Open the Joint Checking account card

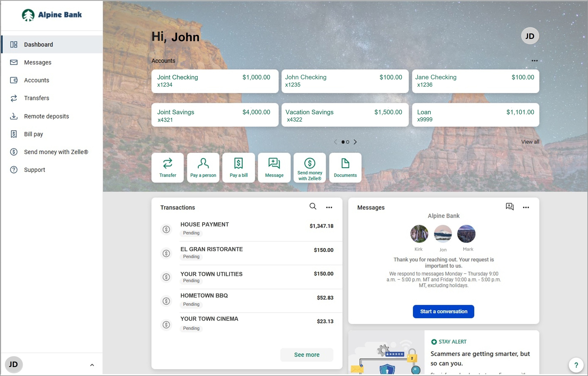[x=215, y=81]
